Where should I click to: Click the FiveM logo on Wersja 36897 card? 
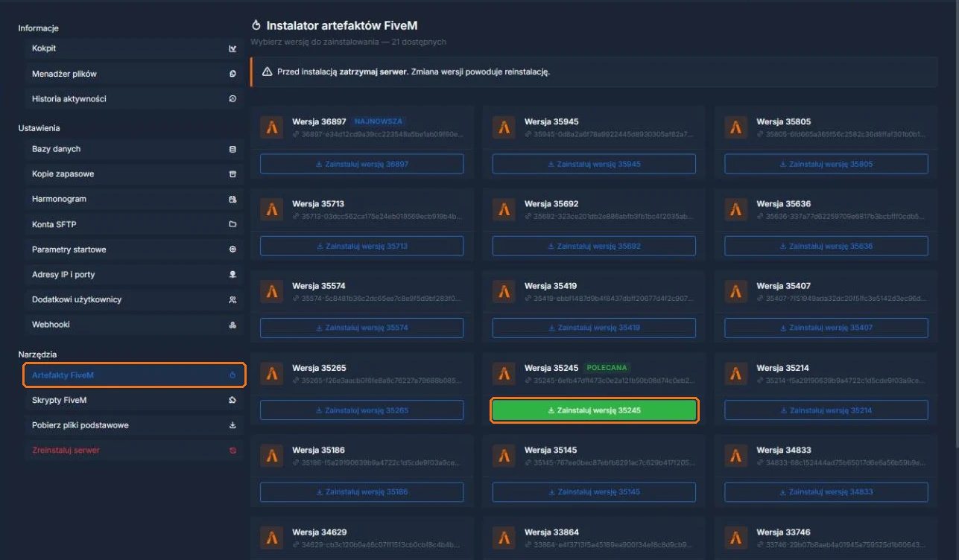(x=272, y=127)
